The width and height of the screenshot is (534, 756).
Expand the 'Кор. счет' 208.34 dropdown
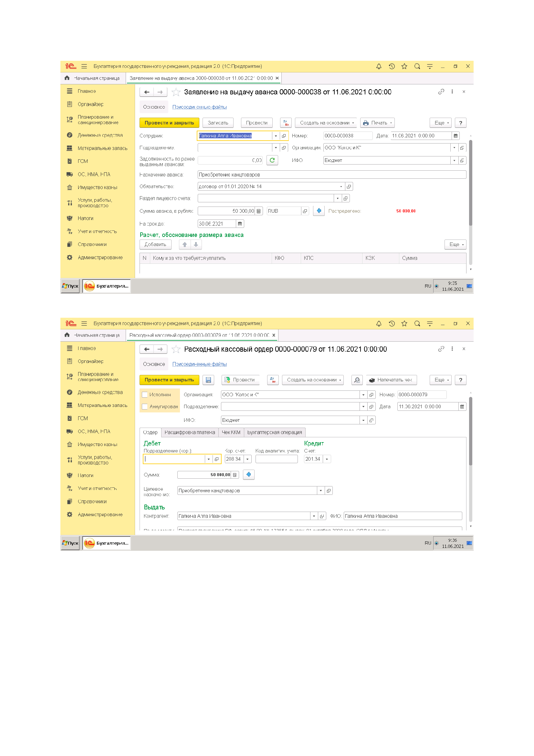pyautogui.click(x=247, y=459)
